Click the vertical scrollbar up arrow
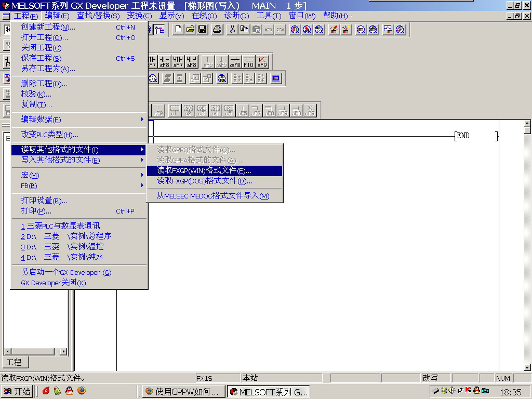Viewport: 532px width, 399px height. coord(527,124)
